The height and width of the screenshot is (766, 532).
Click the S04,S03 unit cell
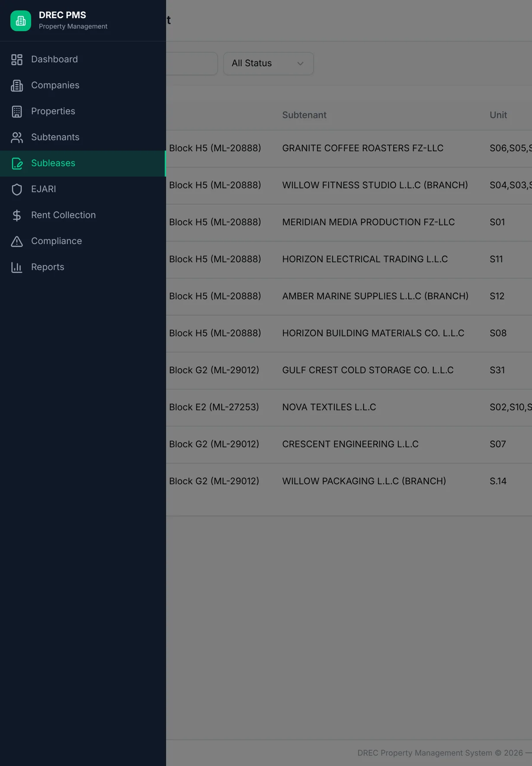[511, 185]
